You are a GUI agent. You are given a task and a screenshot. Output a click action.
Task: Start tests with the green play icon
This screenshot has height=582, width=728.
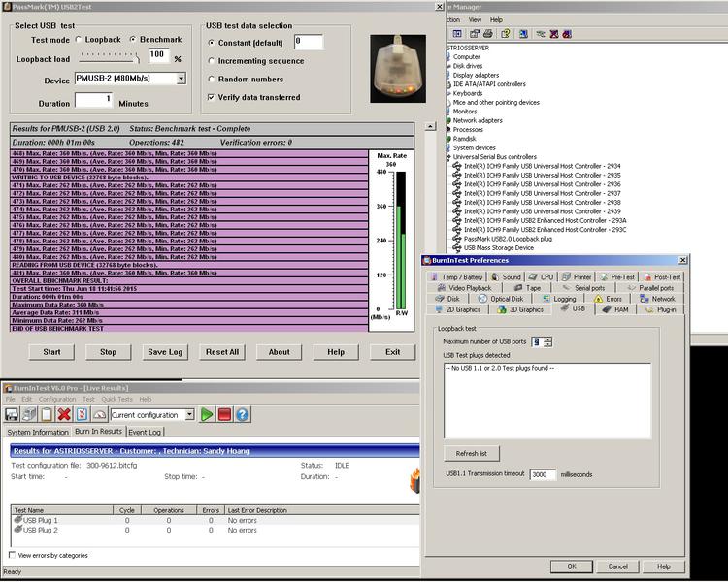(x=207, y=414)
